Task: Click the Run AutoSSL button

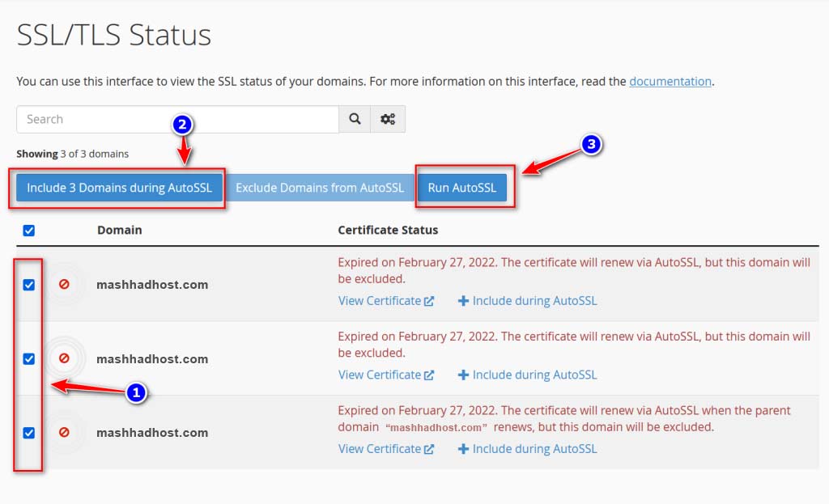Action: pyautogui.click(x=463, y=187)
